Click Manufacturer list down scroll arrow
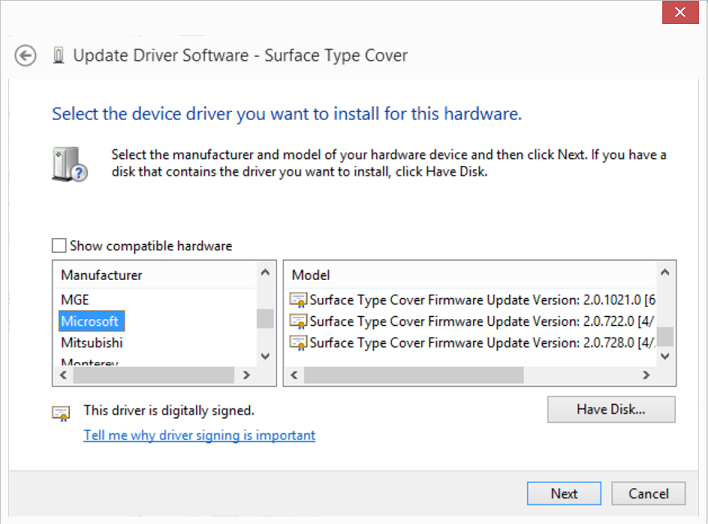The image size is (708, 524). 266,356
